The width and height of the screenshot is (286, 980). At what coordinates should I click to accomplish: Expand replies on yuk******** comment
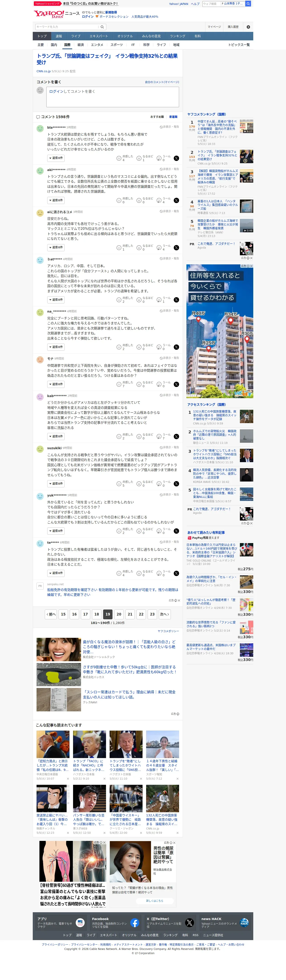coord(55,531)
